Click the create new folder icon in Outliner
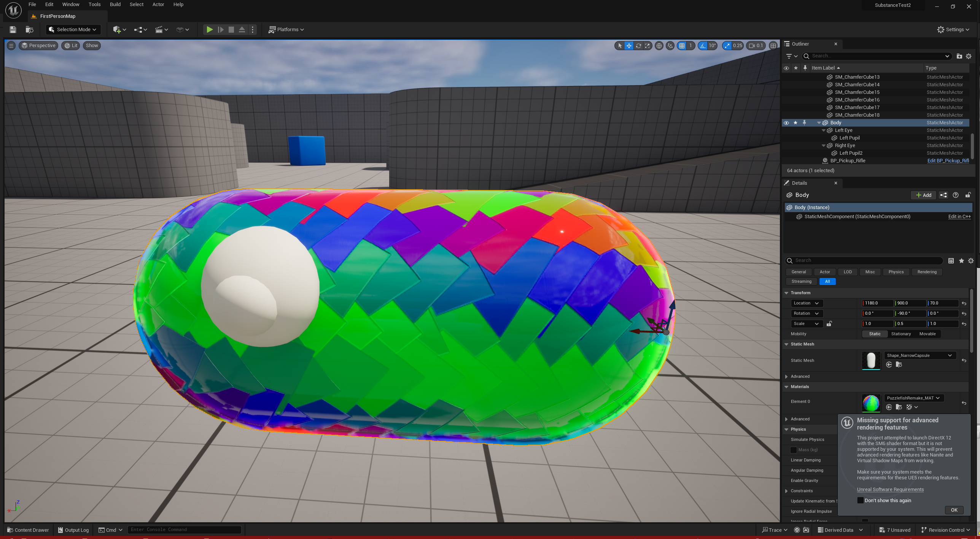Screen dimensions: 980x539 coord(959,56)
